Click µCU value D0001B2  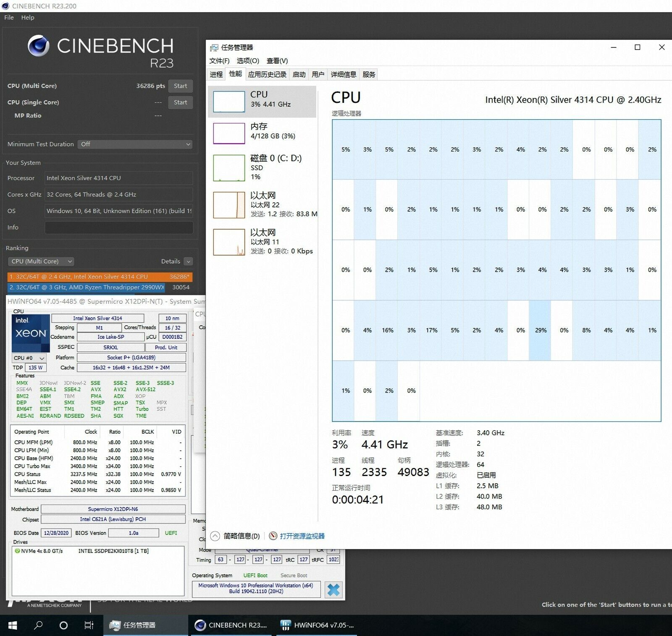(173, 337)
